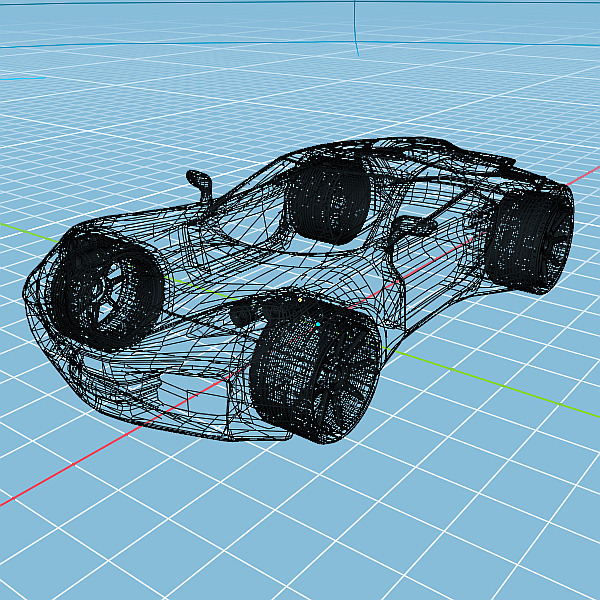
Task: Select the large wheel at the car's nose
Action: click(x=108, y=292)
